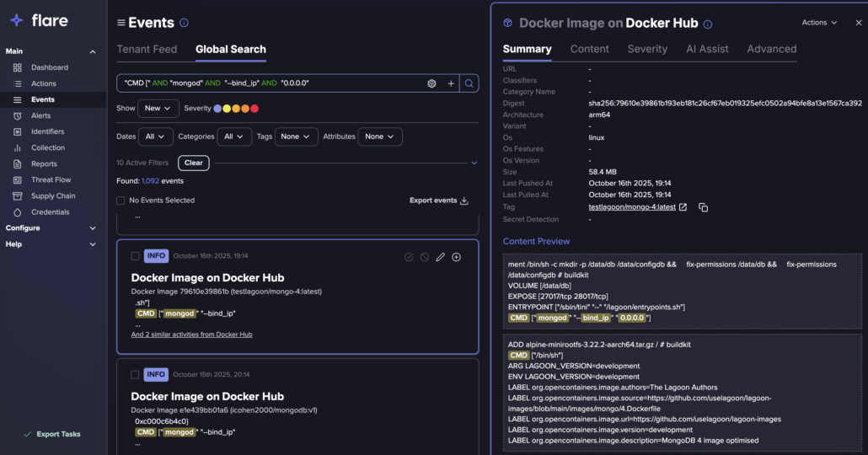Select the red severity color dot
The width and height of the screenshot is (868, 455).
pos(255,109)
